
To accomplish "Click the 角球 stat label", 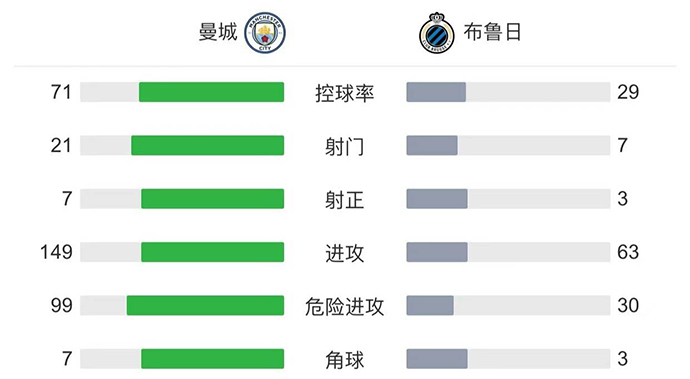I will tap(345, 360).
